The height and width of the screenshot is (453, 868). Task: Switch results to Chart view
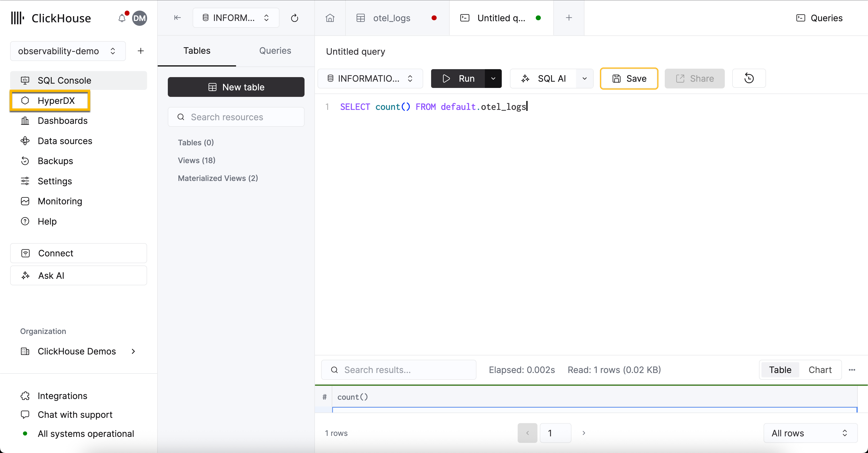coord(820,369)
